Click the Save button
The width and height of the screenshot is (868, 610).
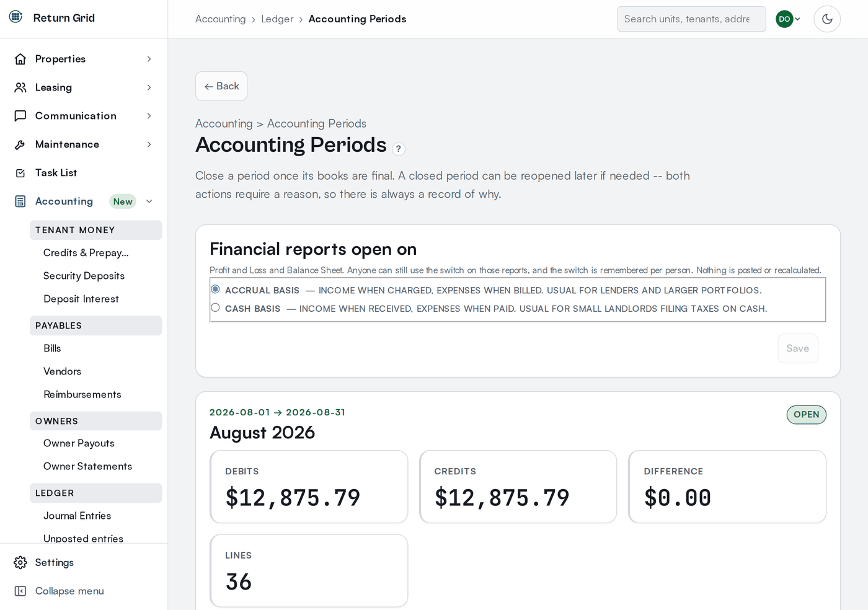pos(797,348)
